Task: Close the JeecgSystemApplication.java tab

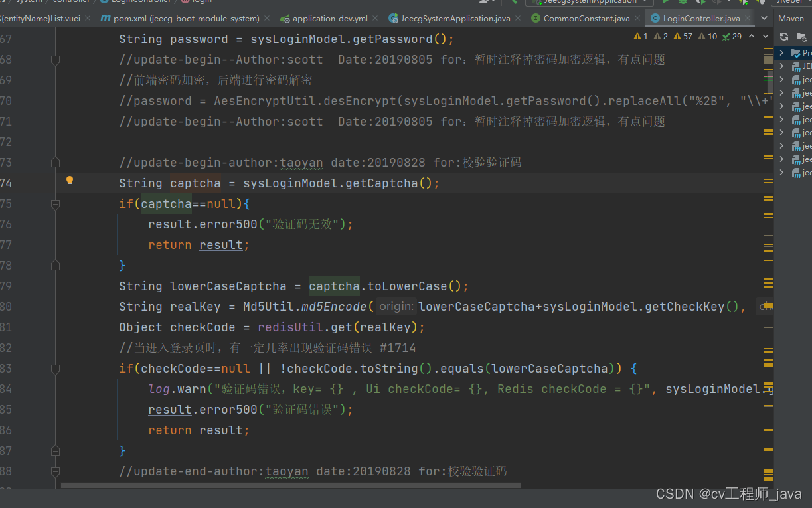Action: pos(518,19)
